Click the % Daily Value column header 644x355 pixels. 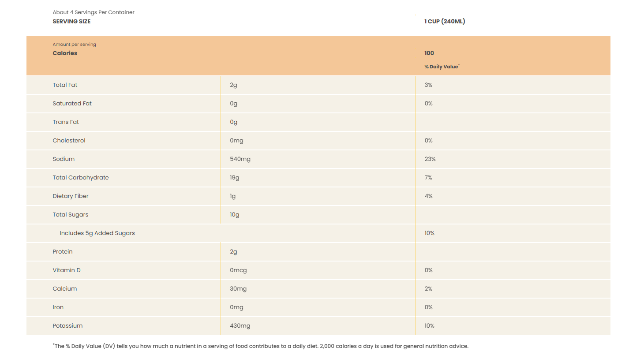tap(442, 67)
